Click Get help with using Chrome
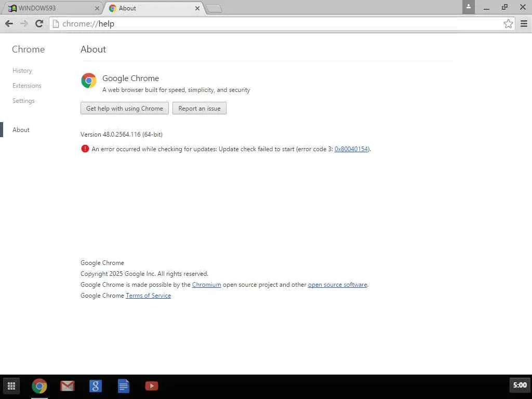Viewport: 532px width, 399px height. (x=125, y=108)
